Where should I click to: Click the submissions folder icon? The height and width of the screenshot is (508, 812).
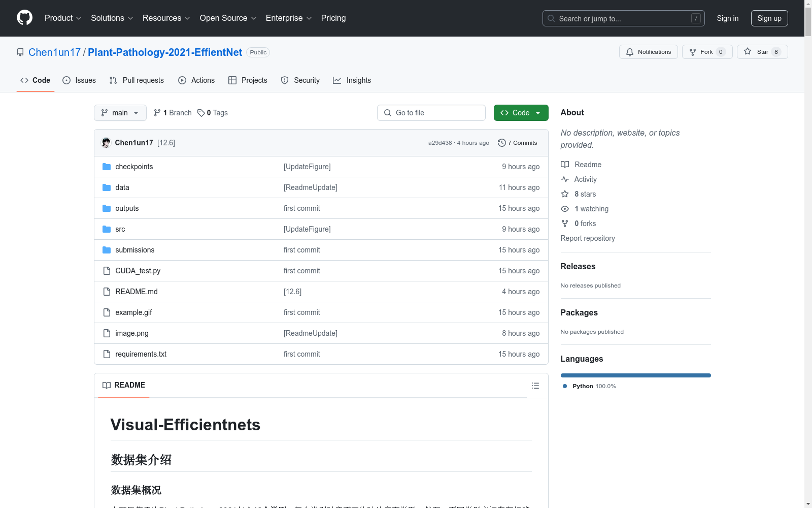click(x=107, y=250)
